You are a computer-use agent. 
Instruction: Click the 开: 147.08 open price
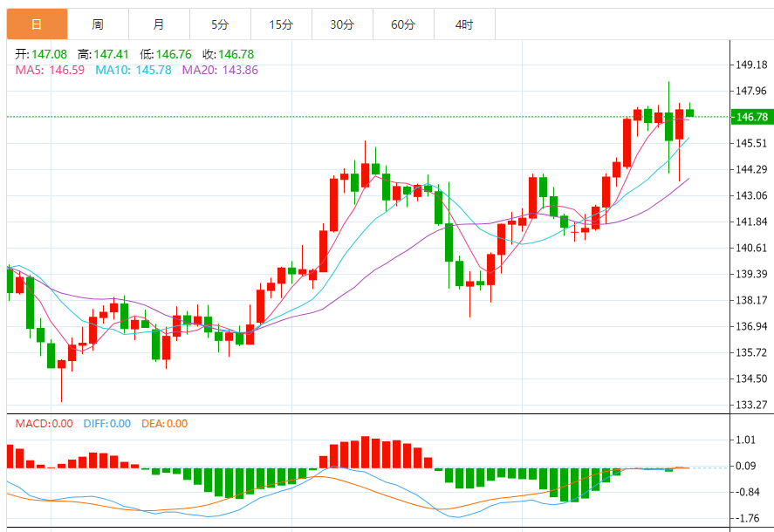(x=41, y=54)
